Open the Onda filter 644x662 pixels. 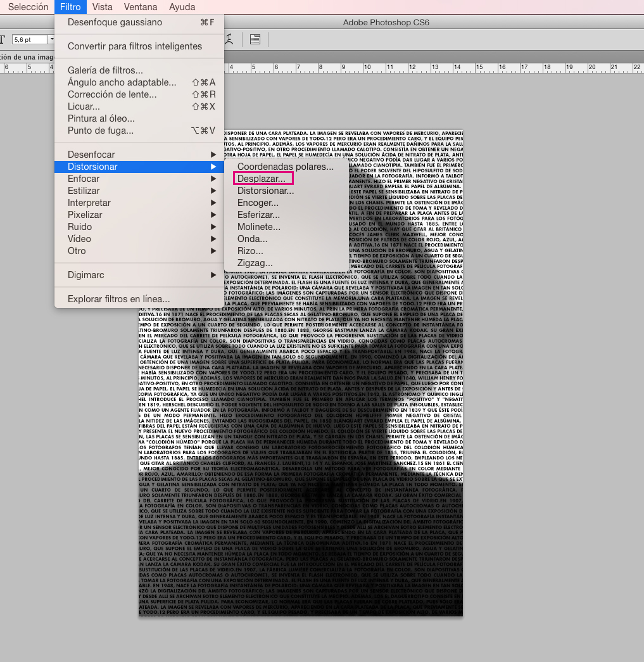(287, 239)
